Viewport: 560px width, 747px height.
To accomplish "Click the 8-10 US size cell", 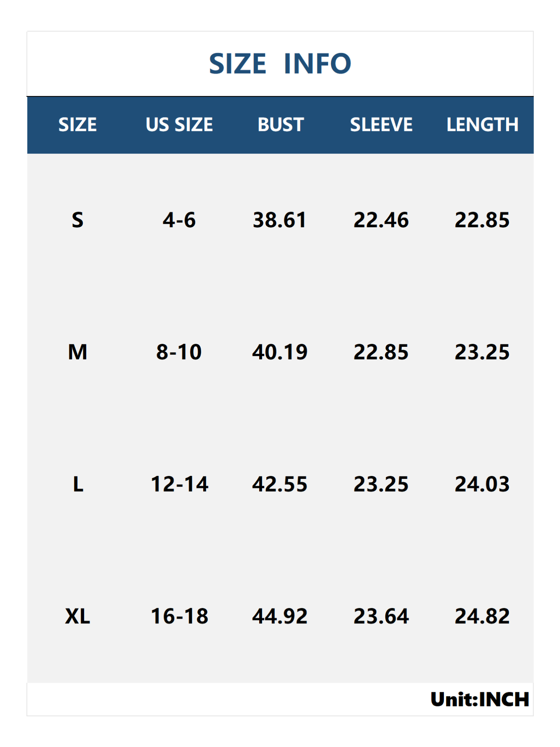I will tap(179, 352).
